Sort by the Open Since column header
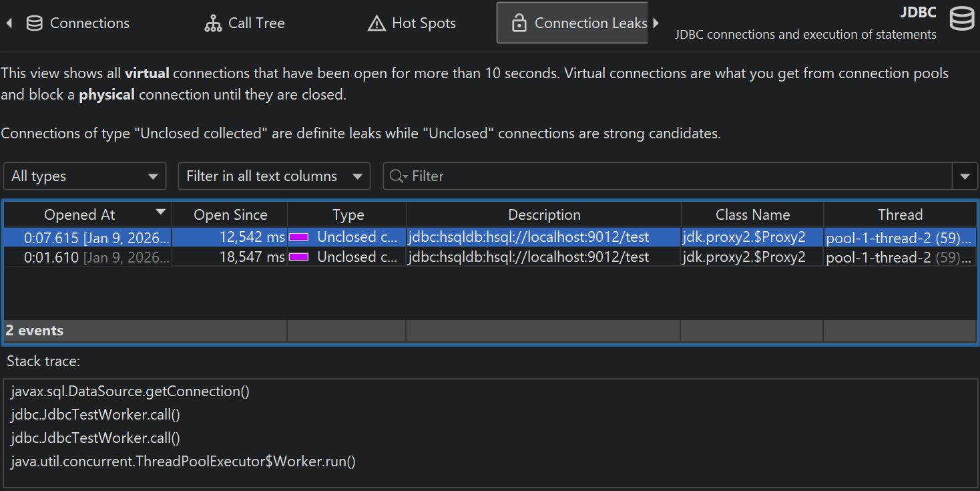The width and height of the screenshot is (980, 491). pos(230,215)
